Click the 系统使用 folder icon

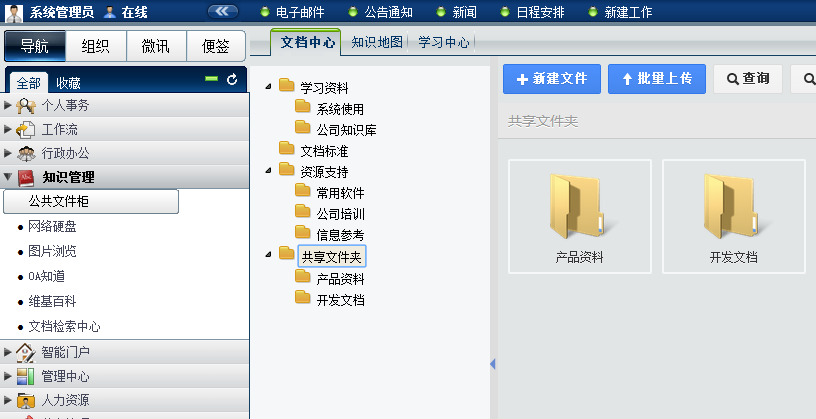303,107
